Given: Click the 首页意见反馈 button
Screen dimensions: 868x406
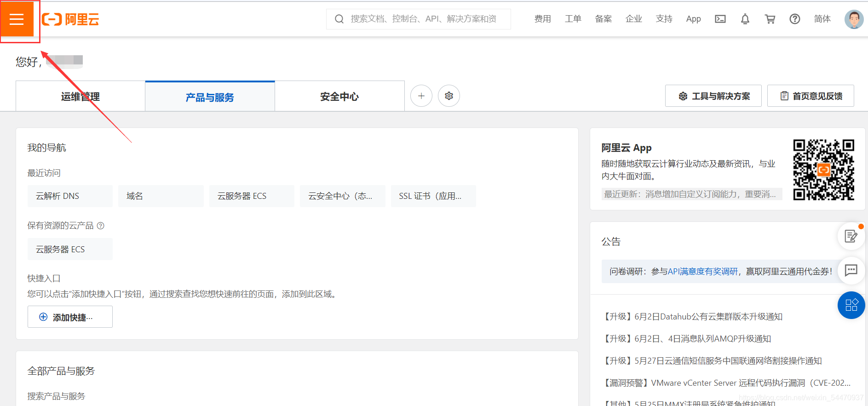Looking at the screenshot, I should [811, 96].
